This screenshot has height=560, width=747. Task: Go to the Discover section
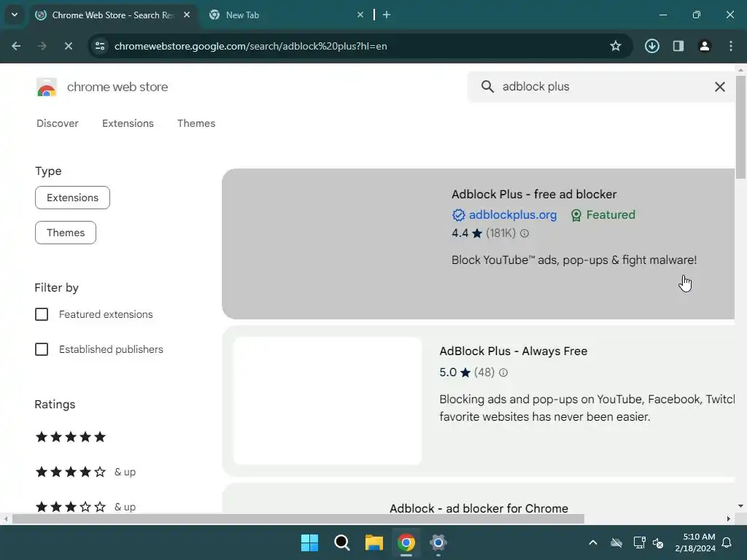(x=58, y=123)
